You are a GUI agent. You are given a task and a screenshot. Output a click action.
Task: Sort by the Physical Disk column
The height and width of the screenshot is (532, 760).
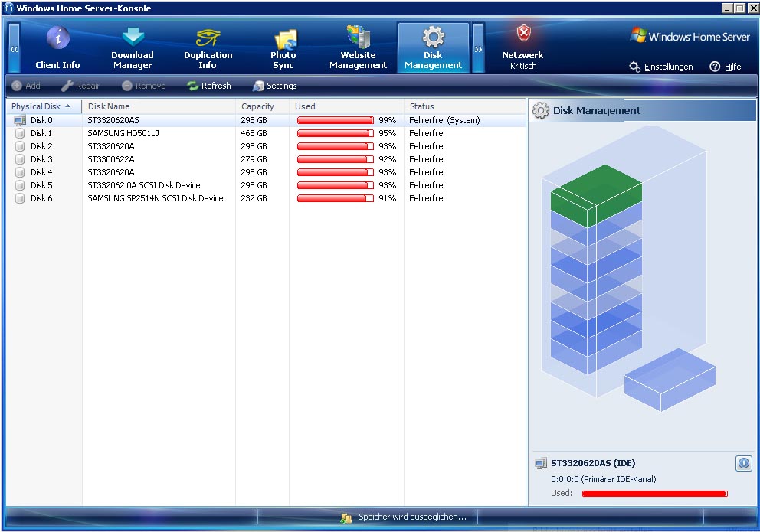(44, 106)
